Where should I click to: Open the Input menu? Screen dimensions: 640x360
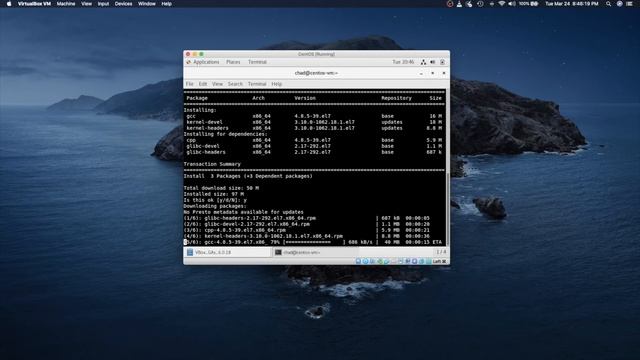103,4
